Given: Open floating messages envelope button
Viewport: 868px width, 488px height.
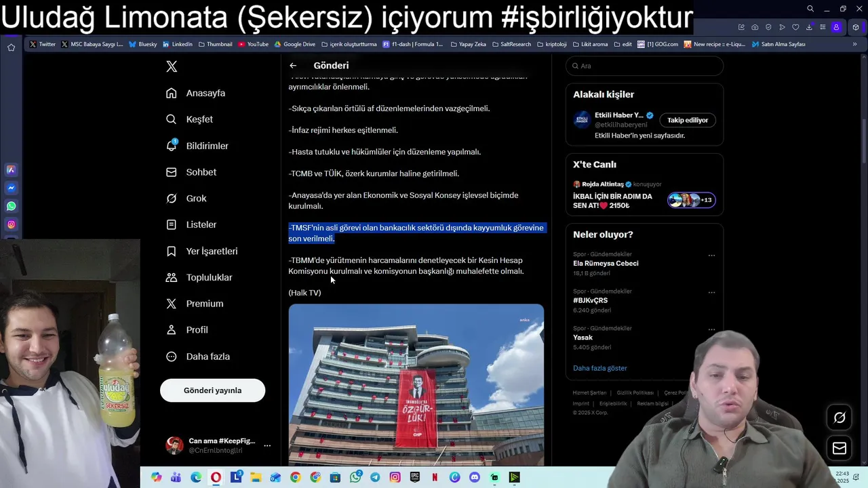Looking at the screenshot, I should point(840,449).
